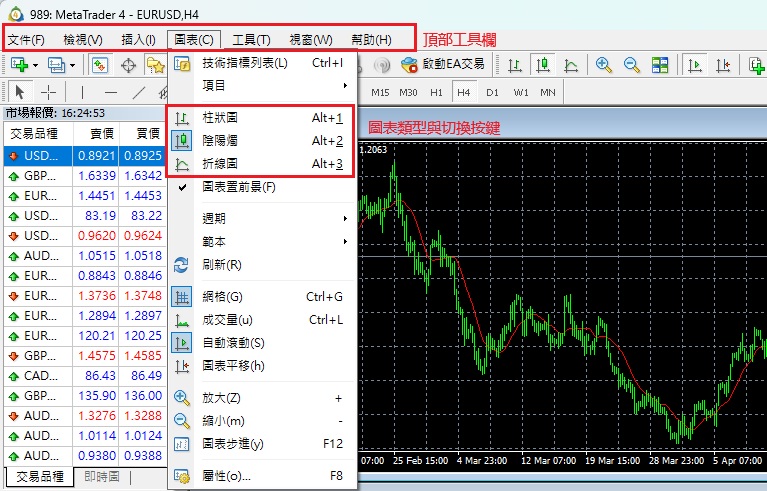Click the 折線圖 line icon in Chart menu
Image resolution: width=767 pixels, height=491 pixels.
[x=181, y=164]
